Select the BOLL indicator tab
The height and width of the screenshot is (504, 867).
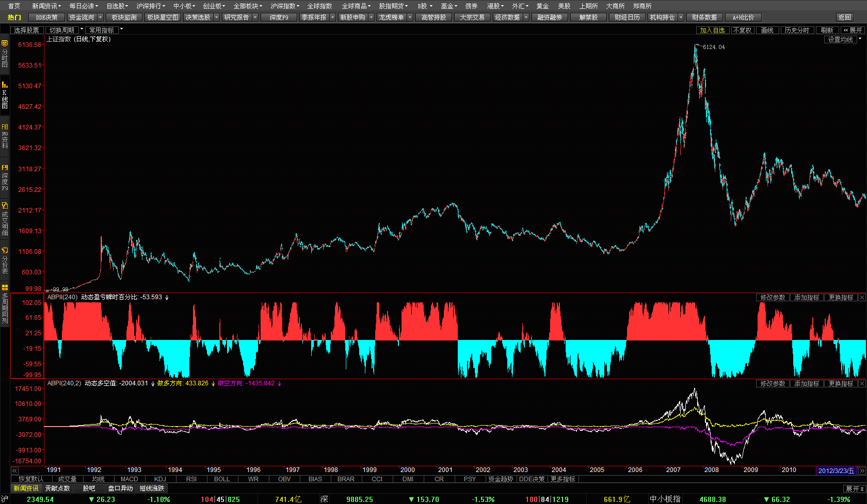(222, 479)
